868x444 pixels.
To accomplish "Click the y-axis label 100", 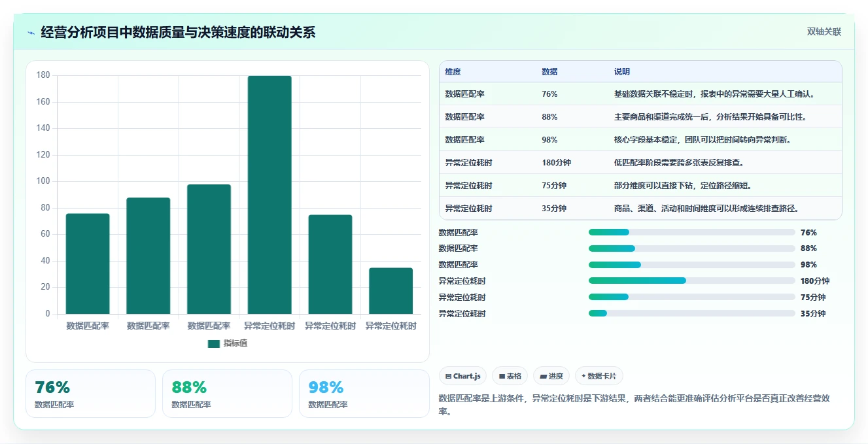I will [43, 181].
